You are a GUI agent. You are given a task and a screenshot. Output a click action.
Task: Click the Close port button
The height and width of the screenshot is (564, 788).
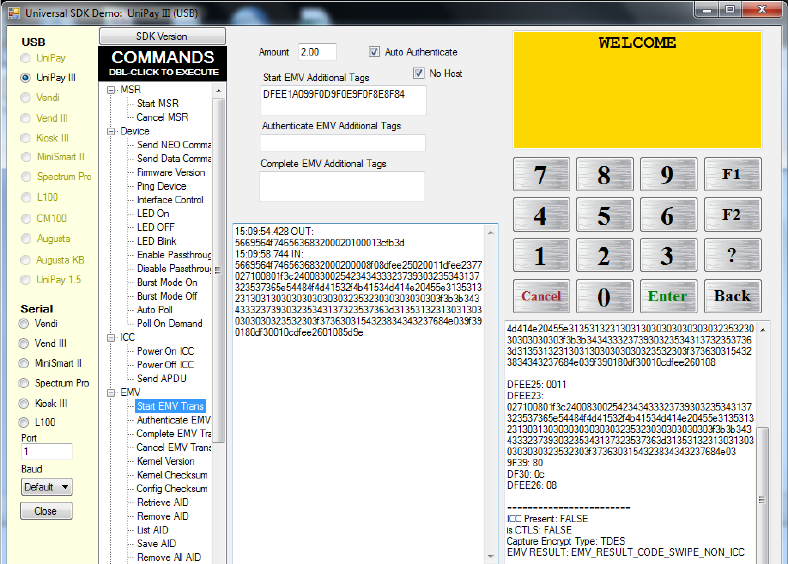tap(46, 511)
